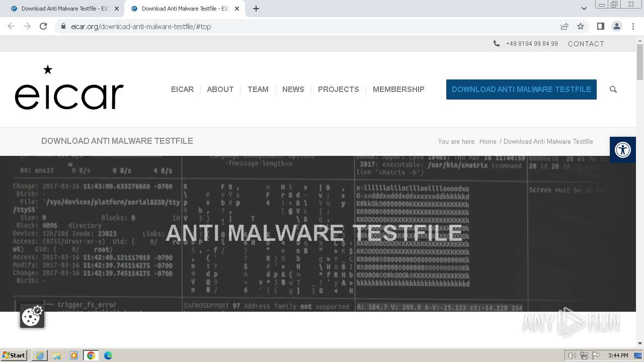The height and width of the screenshot is (362, 644).
Task: Open the EICAR menu item
Action: 182,89
